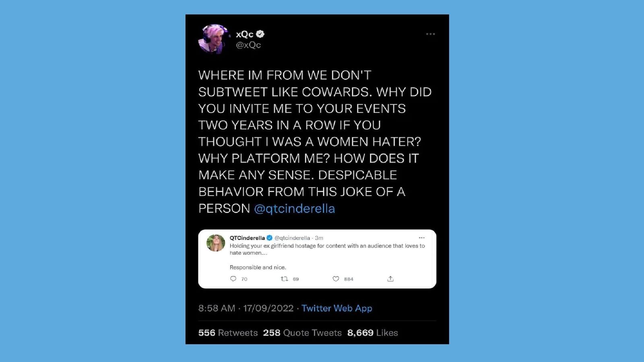This screenshot has height=362, width=644.
Task: Expand options on QTCinderella's quoted tweet
Action: click(x=421, y=237)
